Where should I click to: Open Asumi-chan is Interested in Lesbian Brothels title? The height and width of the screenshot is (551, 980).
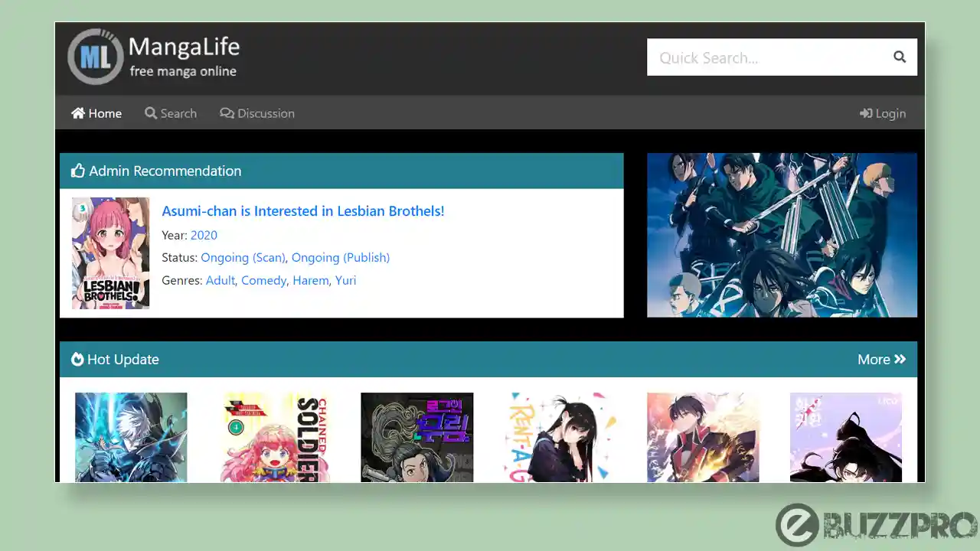pos(303,211)
